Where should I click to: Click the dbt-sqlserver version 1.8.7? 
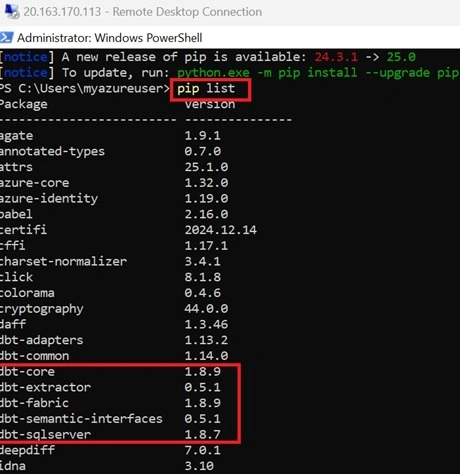click(203, 435)
